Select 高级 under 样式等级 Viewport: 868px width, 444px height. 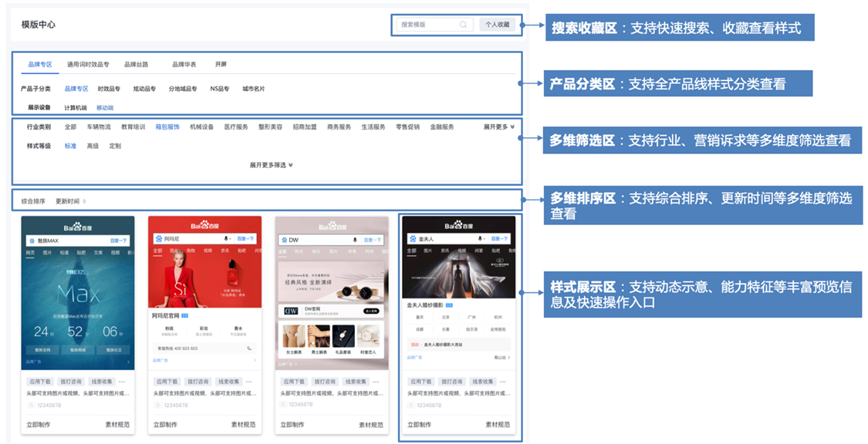tap(93, 146)
